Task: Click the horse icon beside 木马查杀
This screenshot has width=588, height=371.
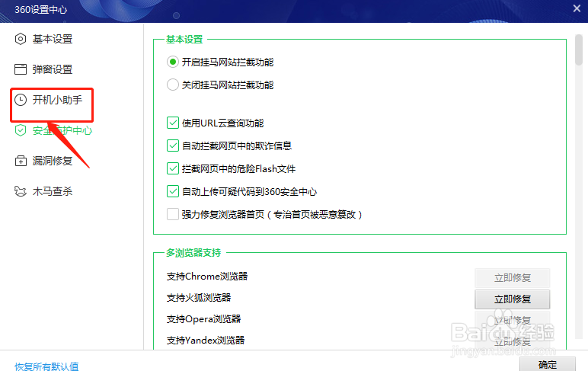Action: 21,191
